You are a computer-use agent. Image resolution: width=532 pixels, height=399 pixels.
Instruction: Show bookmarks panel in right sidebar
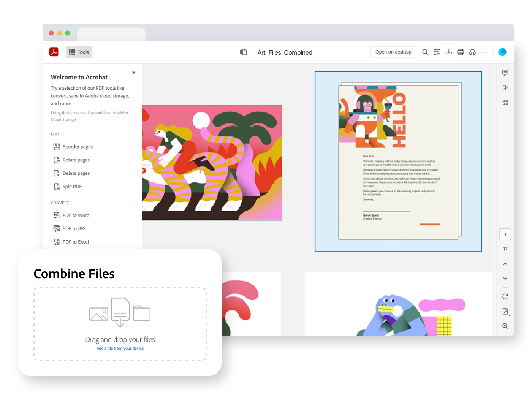click(505, 87)
